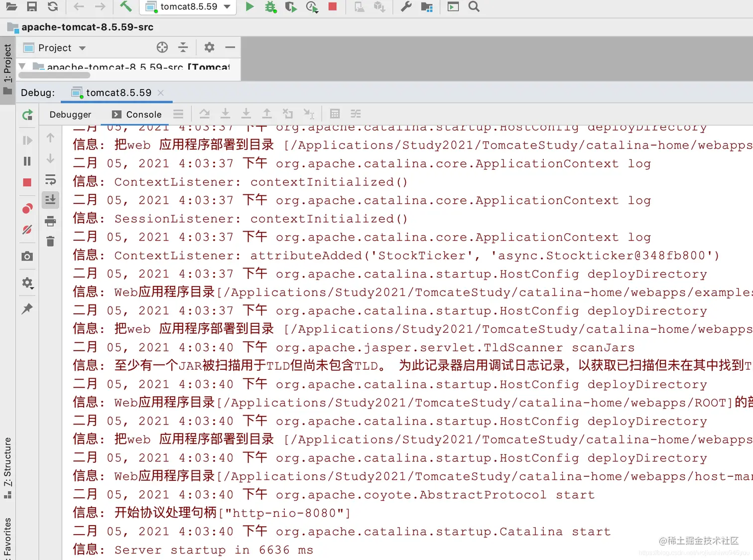Start debugging with the bug icon
The height and width of the screenshot is (560, 753).
tap(270, 7)
